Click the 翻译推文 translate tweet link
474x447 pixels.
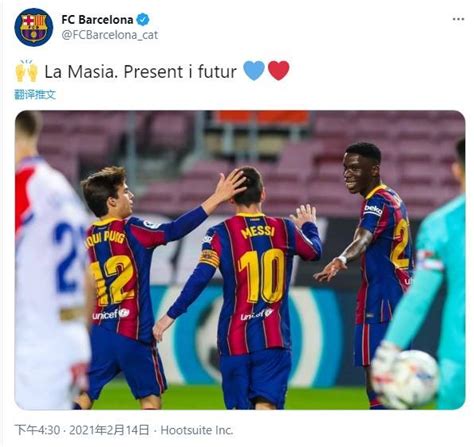pyautogui.click(x=35, y=95)
